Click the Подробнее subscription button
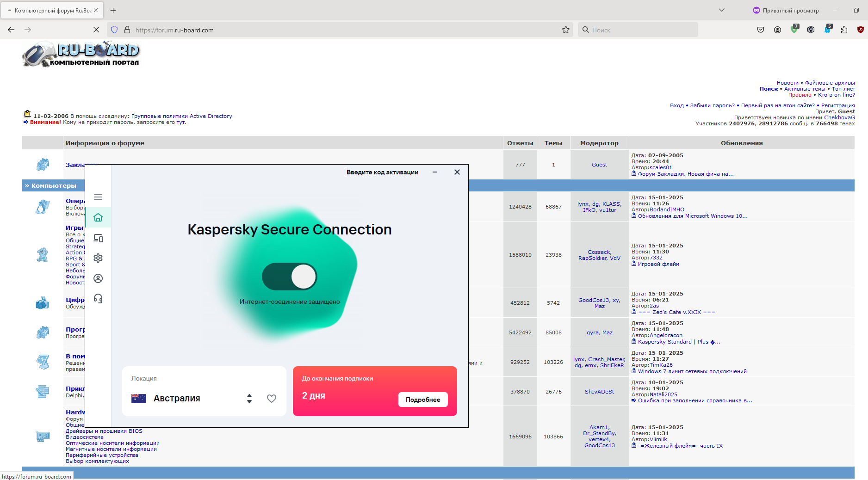The width and height of the screenshot is (868, 480). tap(423, 400)
